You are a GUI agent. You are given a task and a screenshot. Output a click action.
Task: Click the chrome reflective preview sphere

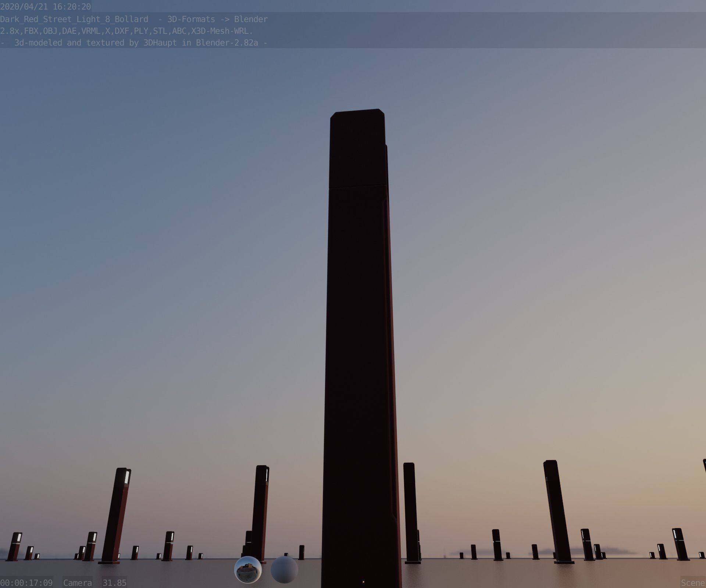pos(248,570)
